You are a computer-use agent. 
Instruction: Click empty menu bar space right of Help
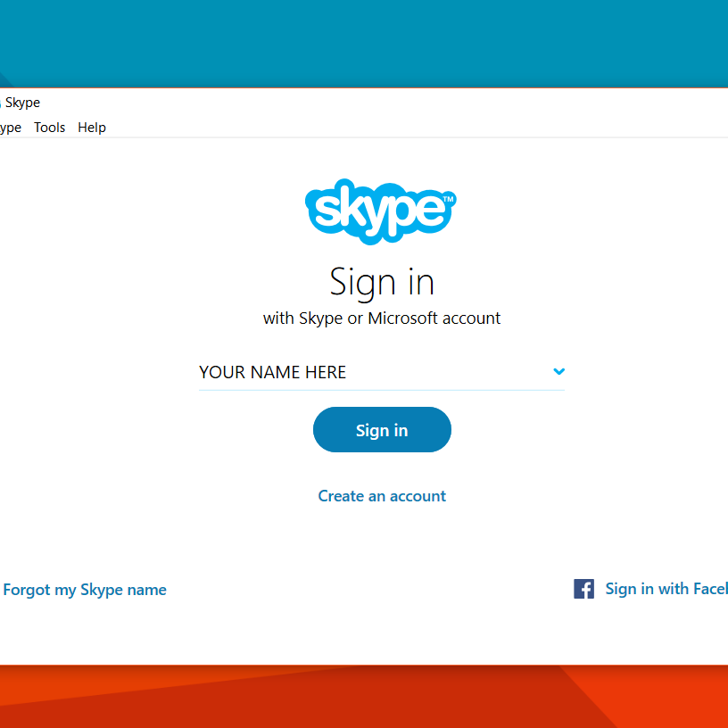[x=401, y=128]
